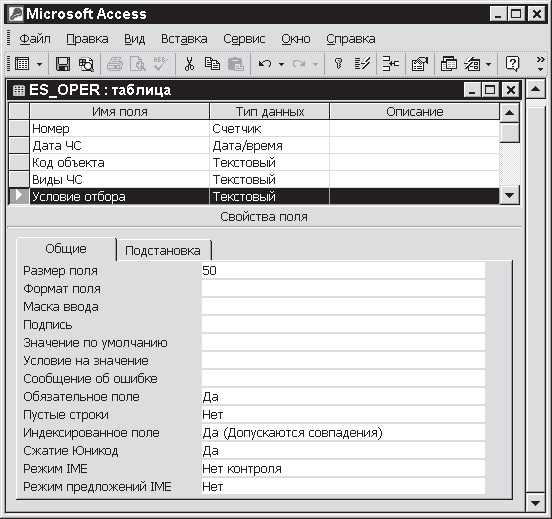Expand the Undo dropdown arrow
Image resolution: width=552 pixels, height=519 pixels.
point(281,64)
